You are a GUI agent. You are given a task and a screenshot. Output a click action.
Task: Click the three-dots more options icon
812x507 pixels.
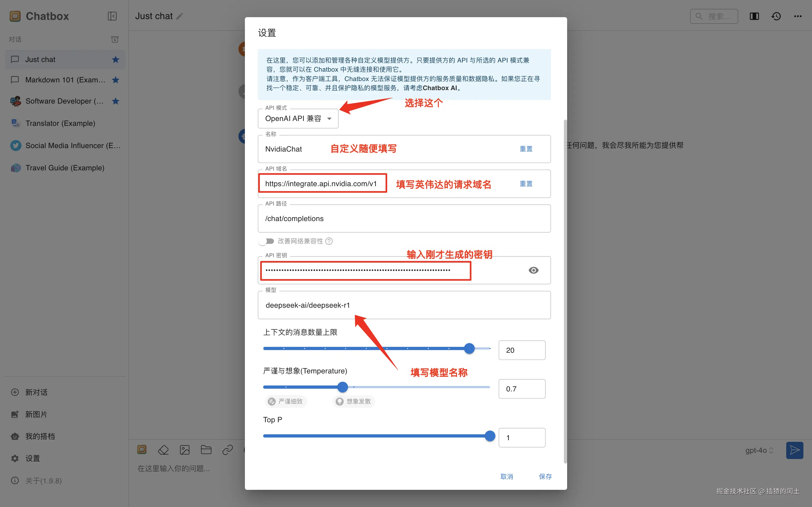tap(798, 16)
